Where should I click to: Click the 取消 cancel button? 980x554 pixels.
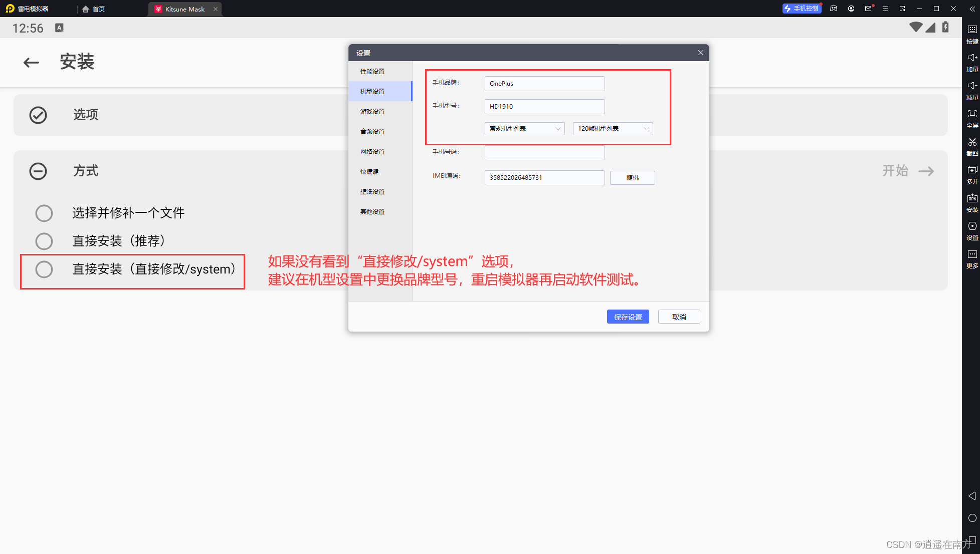(x=679, y=317)
